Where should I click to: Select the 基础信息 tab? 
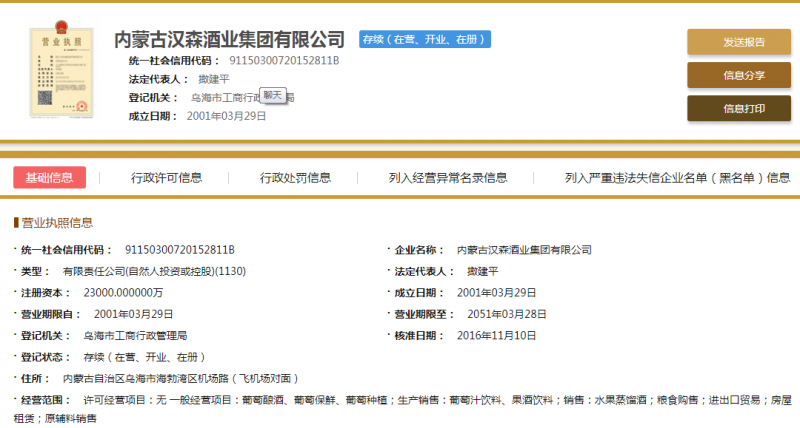[x=49, y=178]
